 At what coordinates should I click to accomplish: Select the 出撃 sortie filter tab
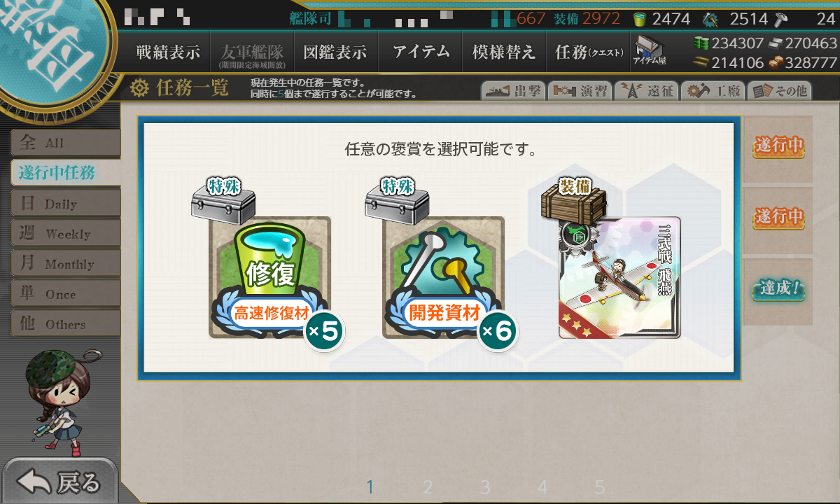pos(513,90)
